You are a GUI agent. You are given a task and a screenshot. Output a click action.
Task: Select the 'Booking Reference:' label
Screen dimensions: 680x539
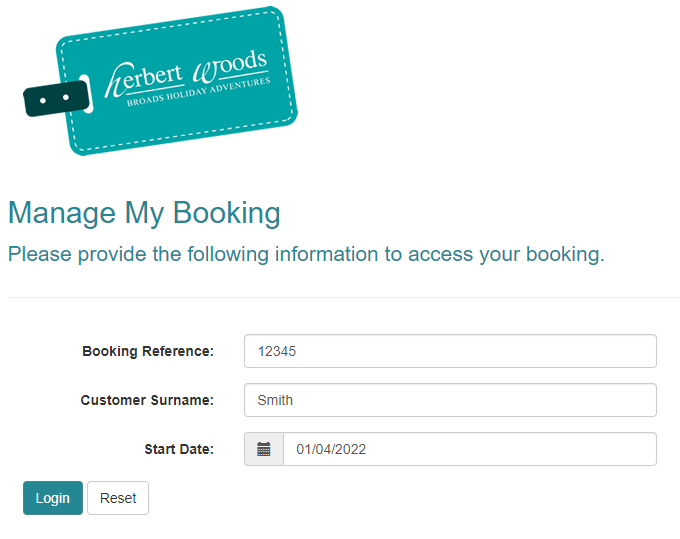tap(148, 351)
